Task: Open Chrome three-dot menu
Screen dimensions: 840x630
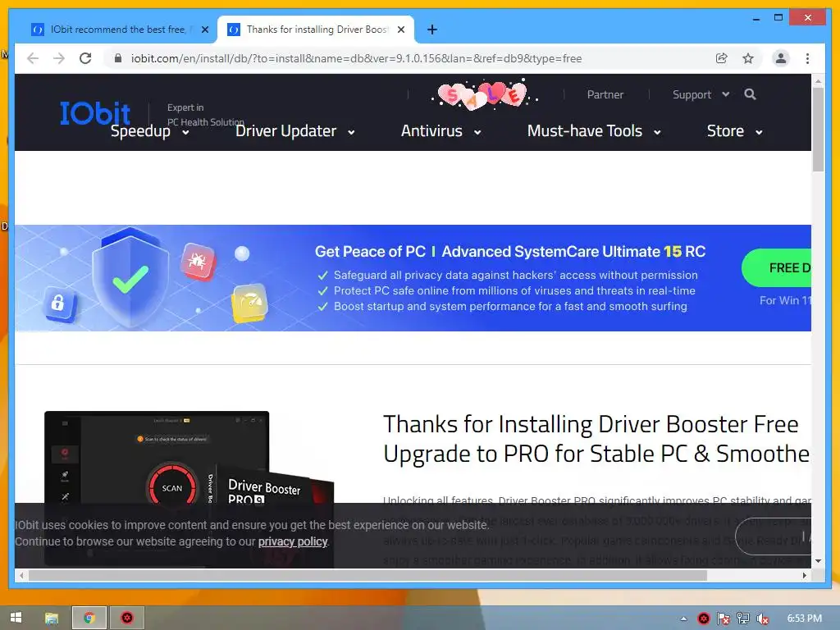Action: point(807,58)
